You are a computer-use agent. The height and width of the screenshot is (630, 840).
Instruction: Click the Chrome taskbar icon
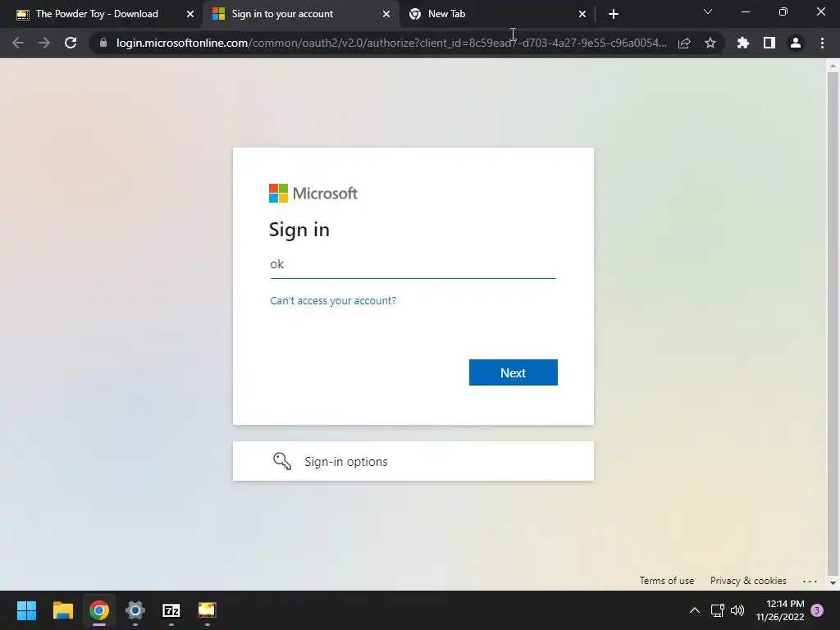pyautogui.click(x=99, y=610)
